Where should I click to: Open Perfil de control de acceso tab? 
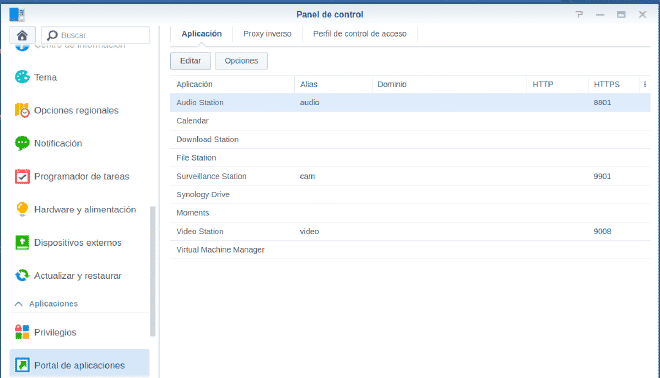click(360, 34)
